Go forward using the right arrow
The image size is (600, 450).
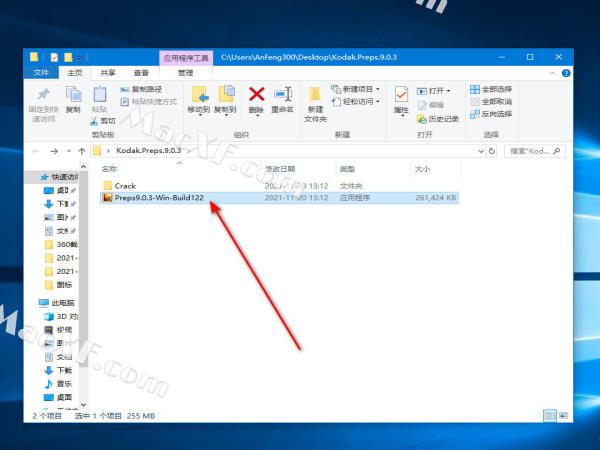(54, 151)
